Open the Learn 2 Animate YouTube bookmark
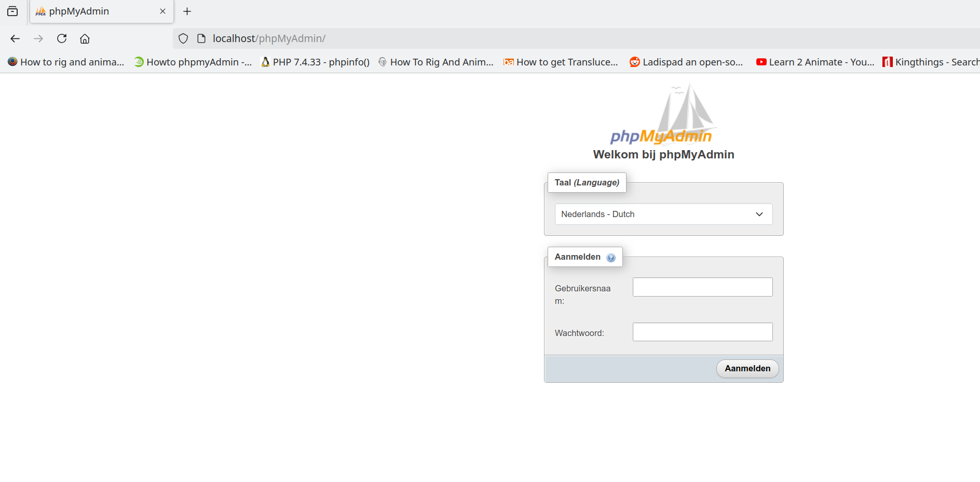 click(815, 62)
